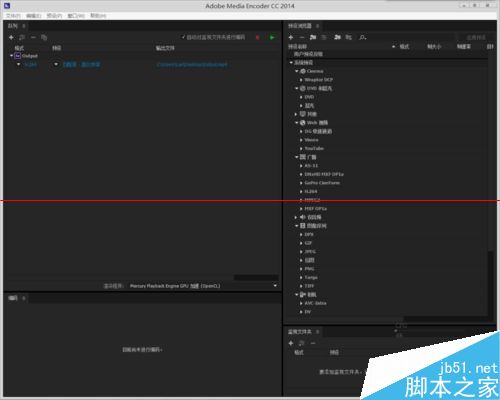Open the 编辑 menu
This screenshot has width=500, height=400.
(x=34, y=16)
